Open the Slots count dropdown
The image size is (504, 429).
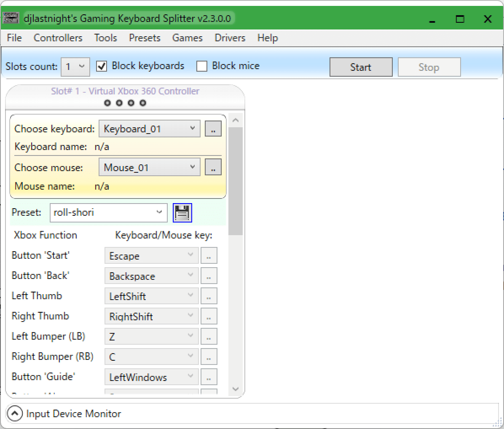(75, 67)
